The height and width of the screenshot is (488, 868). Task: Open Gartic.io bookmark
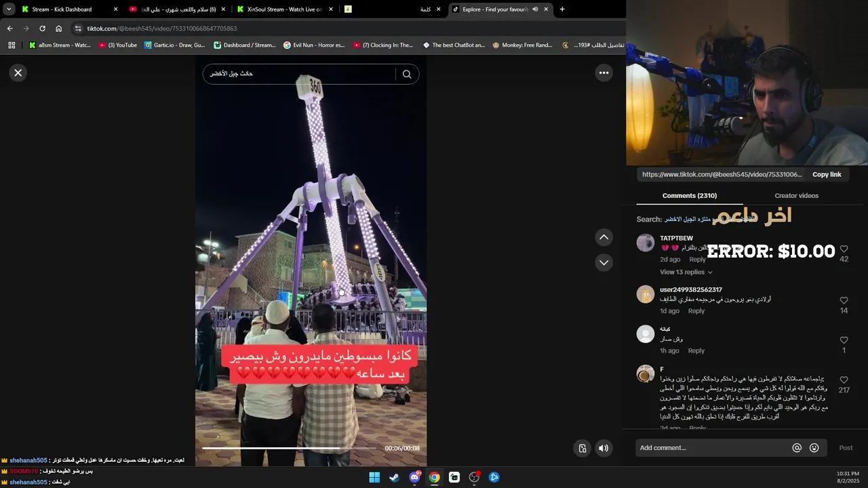click(175, 45)
